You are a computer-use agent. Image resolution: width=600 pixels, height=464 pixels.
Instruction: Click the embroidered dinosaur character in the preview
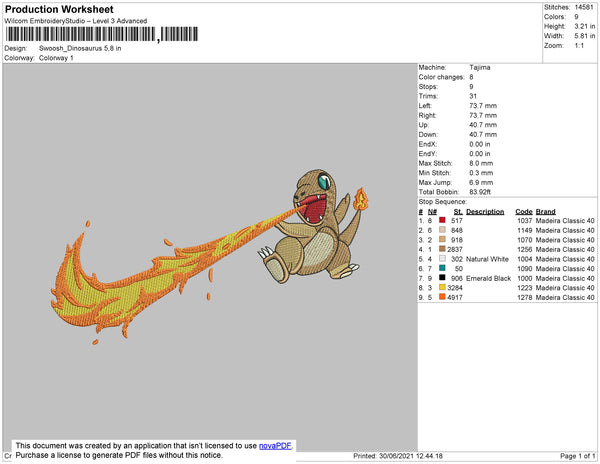pyautogui.click(x=314, y=225)
